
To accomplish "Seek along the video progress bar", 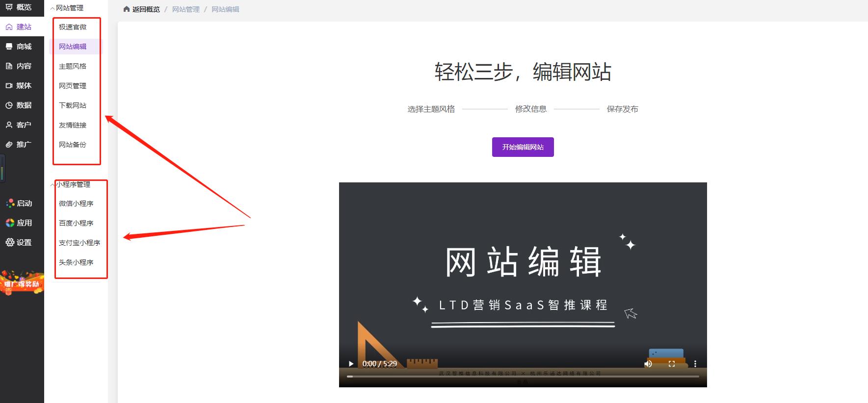I will click(523, 377).
